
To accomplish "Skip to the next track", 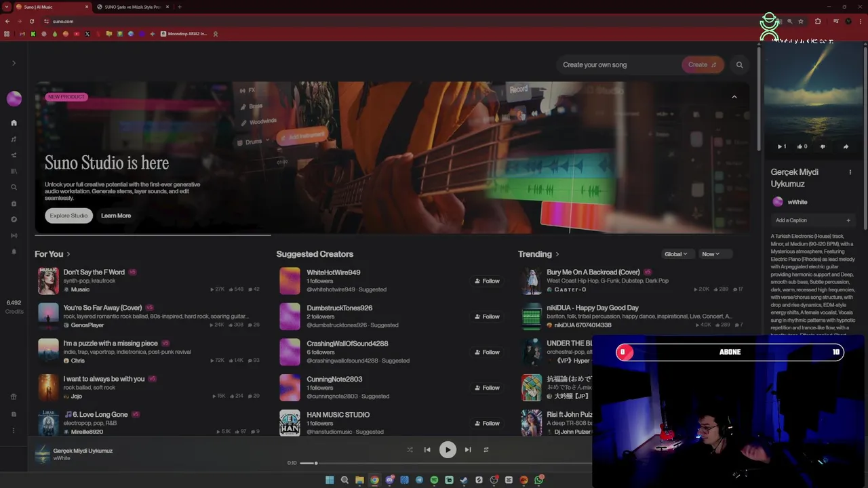I will [468, 449].
